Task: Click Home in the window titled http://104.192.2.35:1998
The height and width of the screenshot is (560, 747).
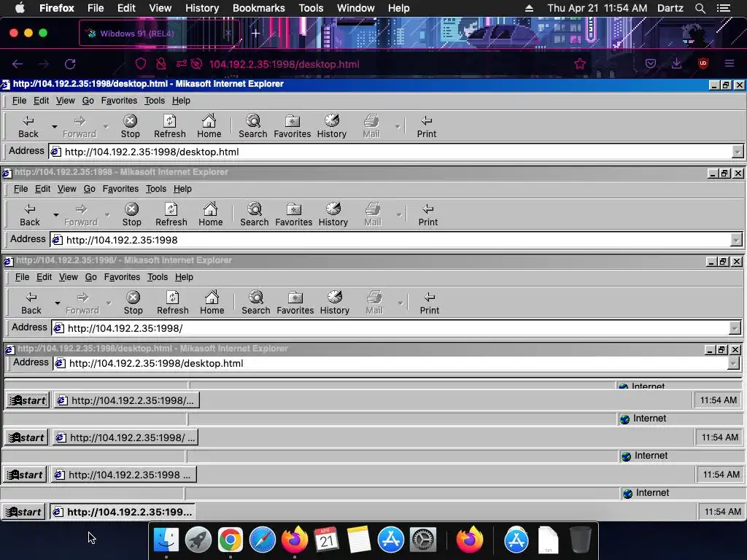Action: 211,215
